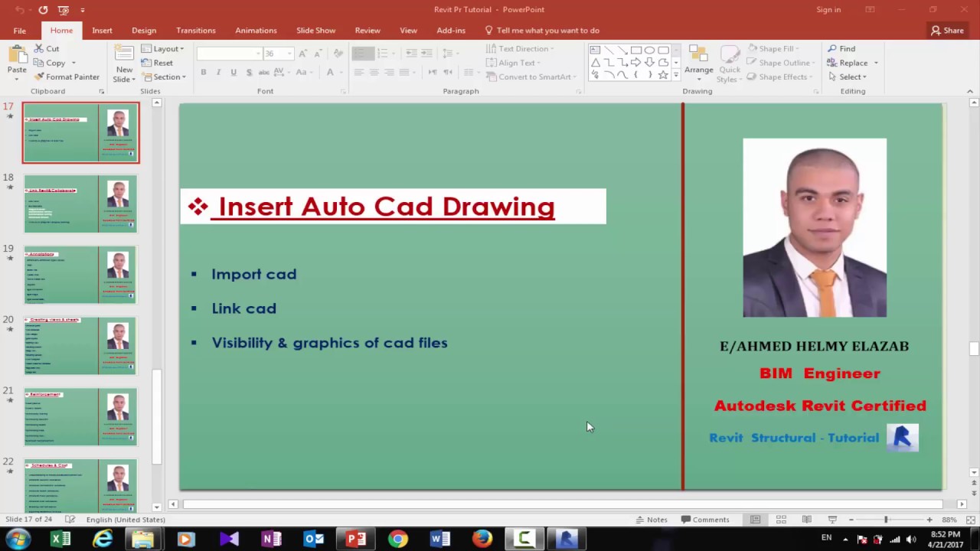
Task: Open the Clipboard dialog launcher
Action: coord(101,92)
